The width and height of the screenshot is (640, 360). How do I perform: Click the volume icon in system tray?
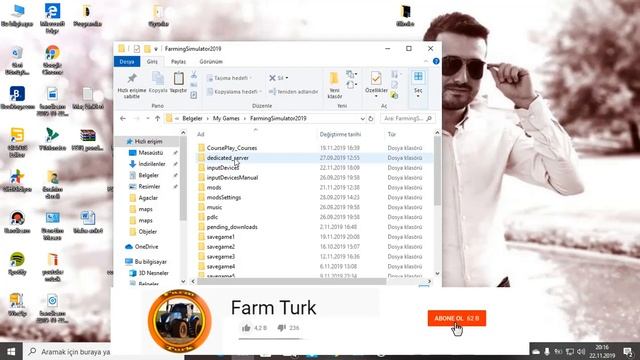(x=581, y=351)
